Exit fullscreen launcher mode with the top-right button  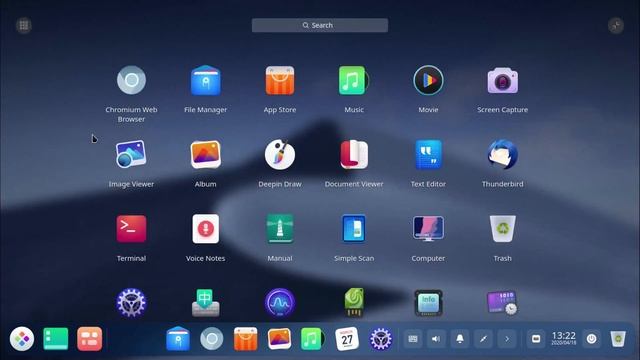(x=616, y=25)
